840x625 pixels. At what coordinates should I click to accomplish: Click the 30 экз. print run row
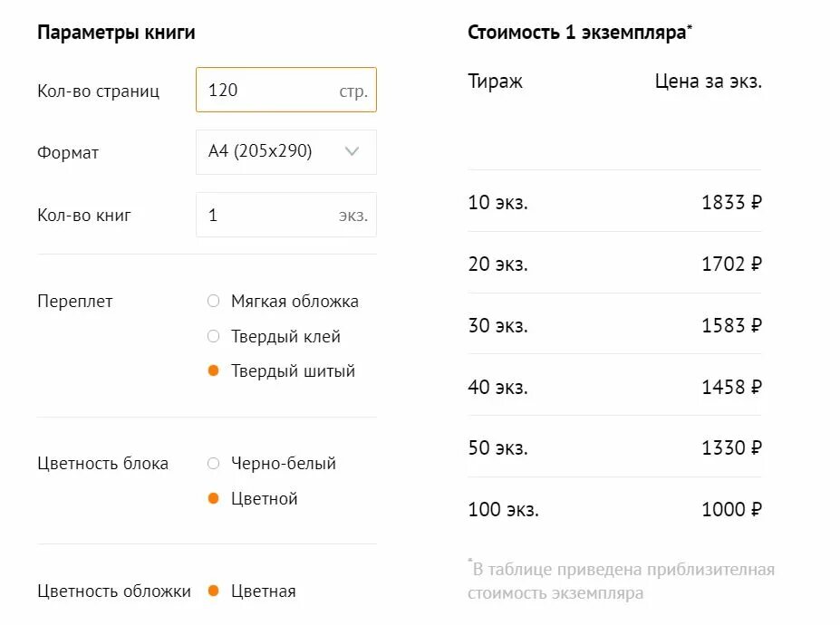tap(614, 324)
